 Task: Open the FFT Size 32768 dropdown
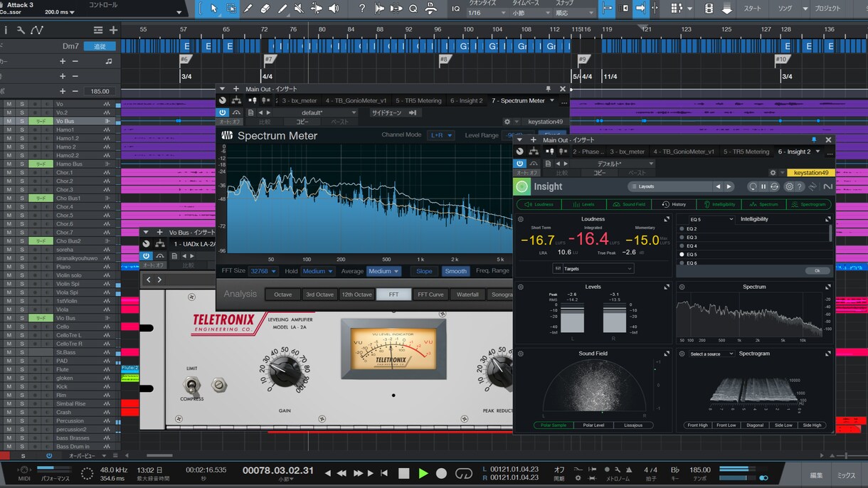pos(263,271)
